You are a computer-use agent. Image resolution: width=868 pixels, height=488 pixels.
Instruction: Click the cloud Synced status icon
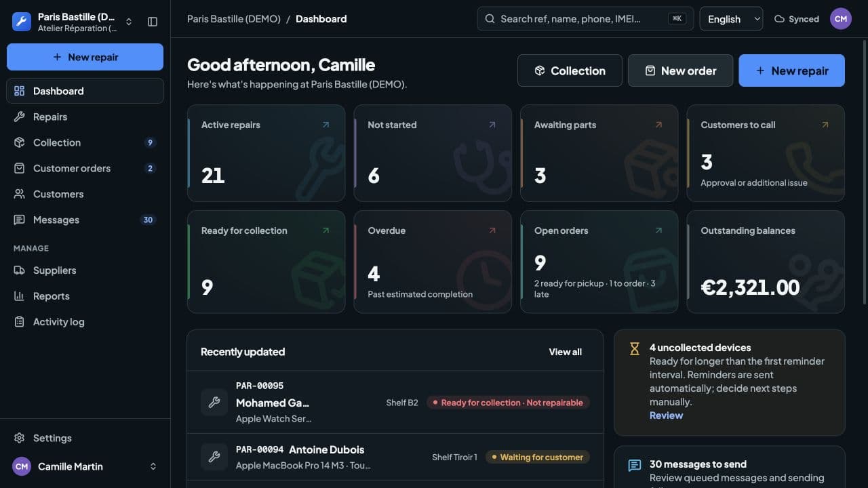click(x=780, y=19)
